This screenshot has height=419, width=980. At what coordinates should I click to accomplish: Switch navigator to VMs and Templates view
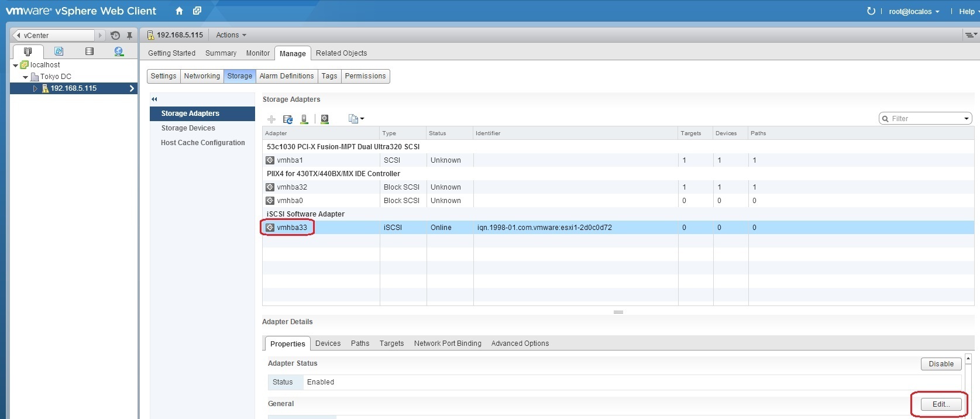[59, 51]
